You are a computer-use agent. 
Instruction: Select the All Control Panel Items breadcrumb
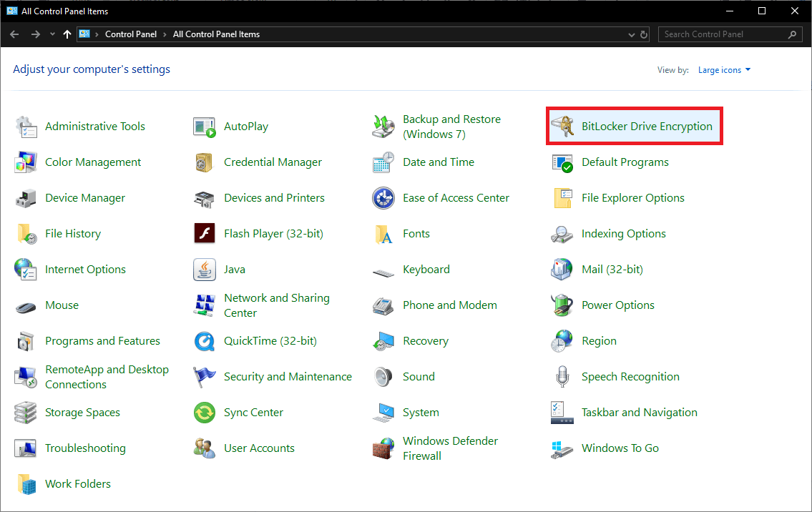pos(217,34)
